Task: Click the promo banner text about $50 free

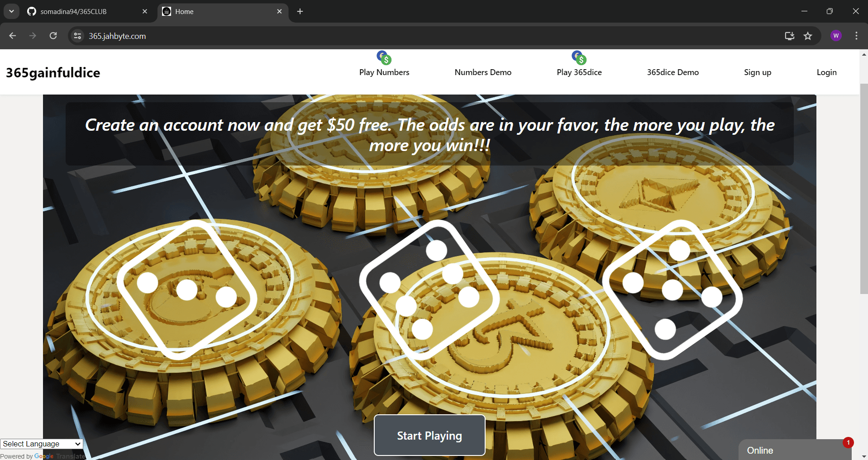Action: (x=429, y=135)
